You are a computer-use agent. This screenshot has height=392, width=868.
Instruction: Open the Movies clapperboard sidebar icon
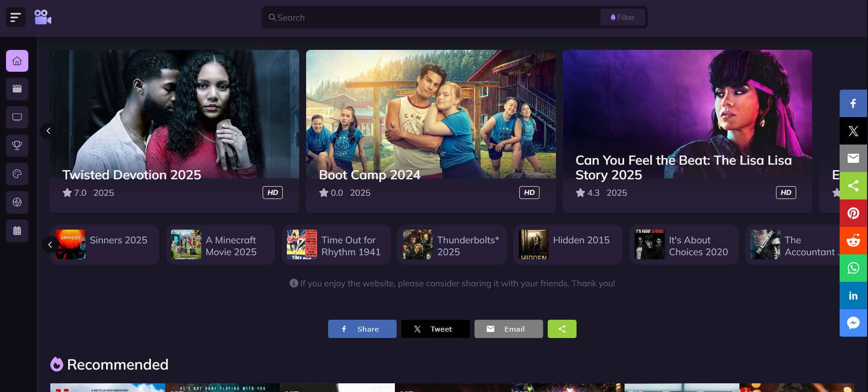click(x=17, y=89)
